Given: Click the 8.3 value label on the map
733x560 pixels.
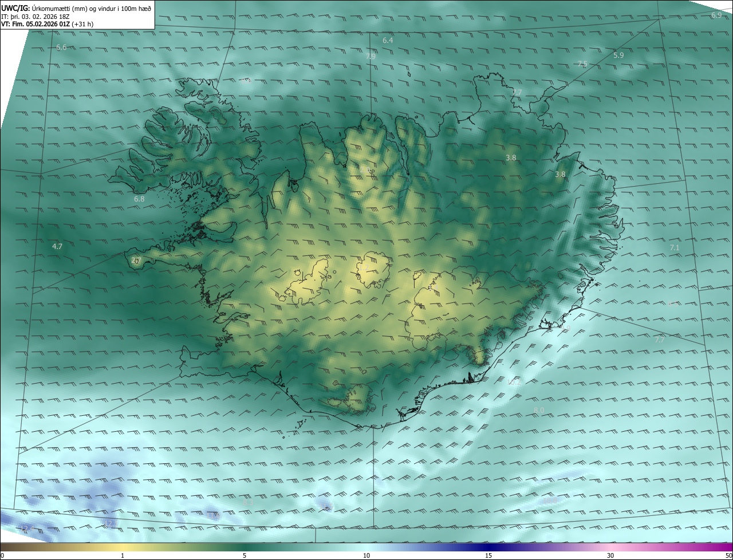Looking at the screenshot, I should tap(248, 502).
